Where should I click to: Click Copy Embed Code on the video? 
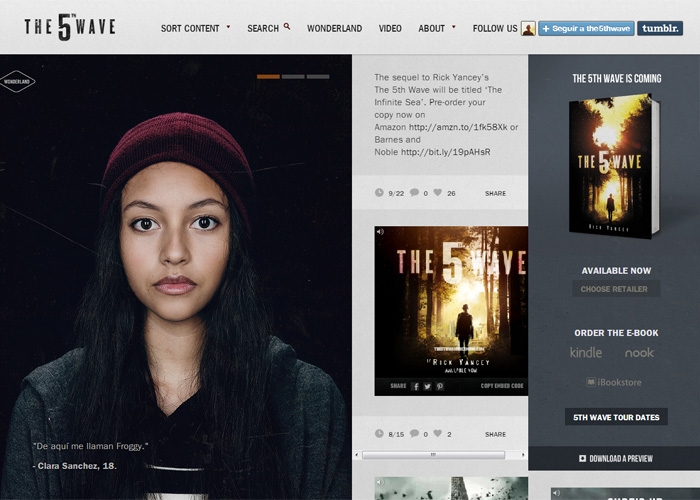coord(502,386)
